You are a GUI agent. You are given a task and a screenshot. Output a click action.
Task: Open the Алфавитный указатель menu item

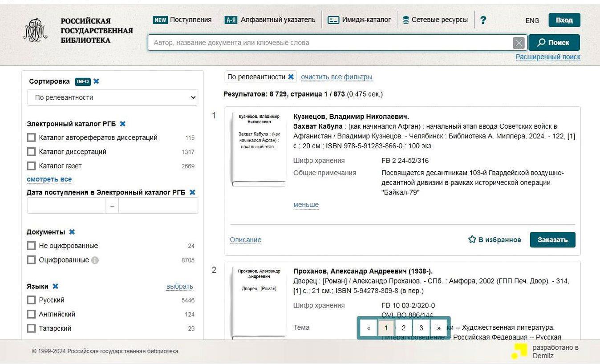(270, 20)
